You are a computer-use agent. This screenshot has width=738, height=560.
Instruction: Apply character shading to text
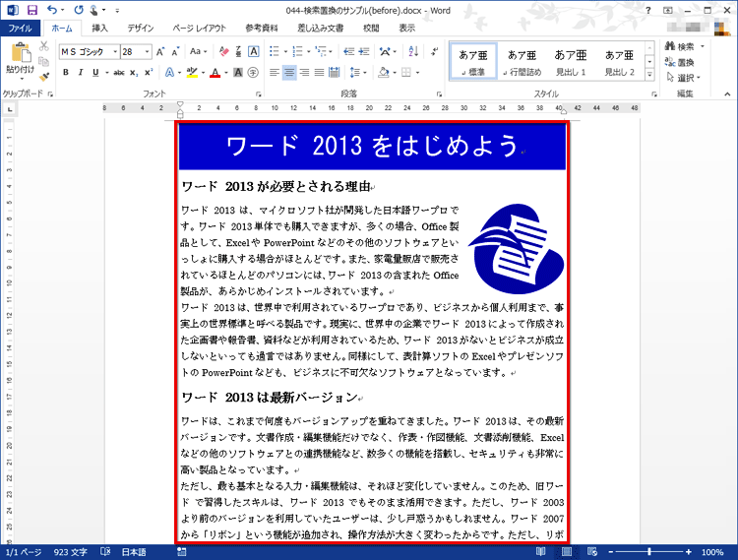point(238,73)
